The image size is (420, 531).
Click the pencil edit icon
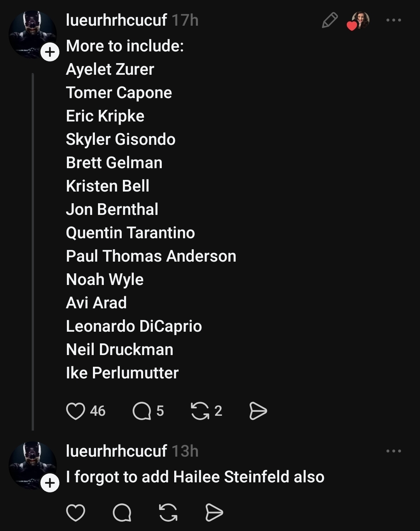(x=330, y=20)
